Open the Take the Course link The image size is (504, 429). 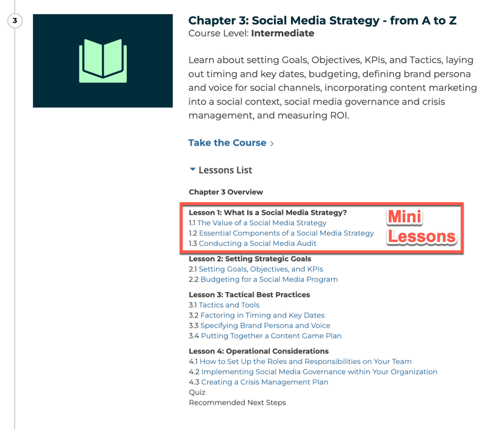pyautogui.click(x=227, y=143)
